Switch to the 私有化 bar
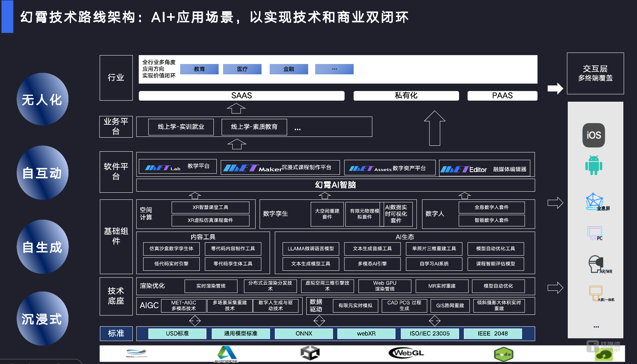 (x=406, y=96)
